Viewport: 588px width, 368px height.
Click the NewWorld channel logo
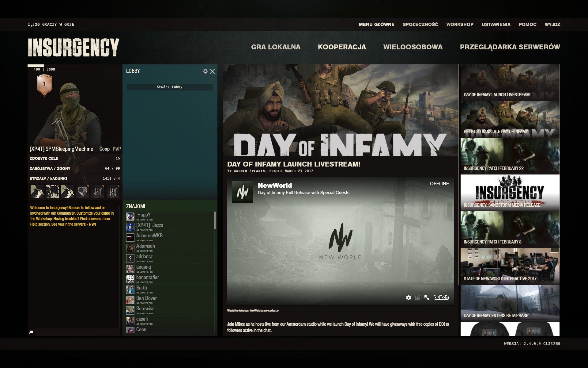pyautogui.click(x=242, y=192)
